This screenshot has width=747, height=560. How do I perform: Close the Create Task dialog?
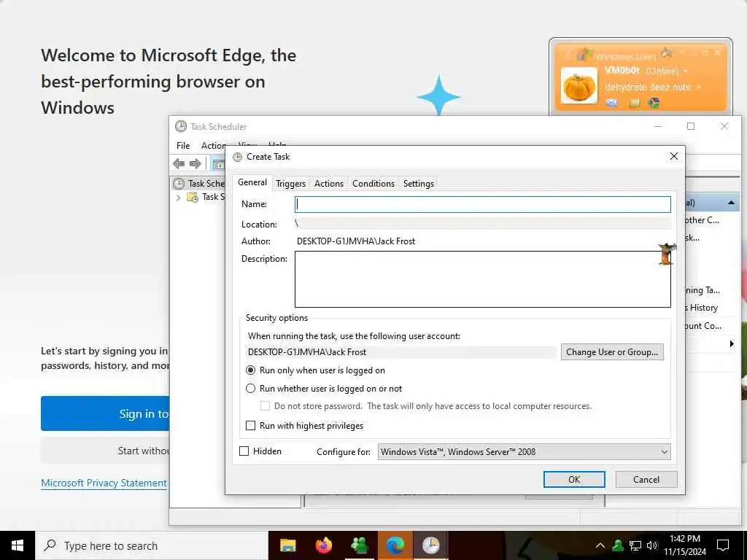pos(673,156)
